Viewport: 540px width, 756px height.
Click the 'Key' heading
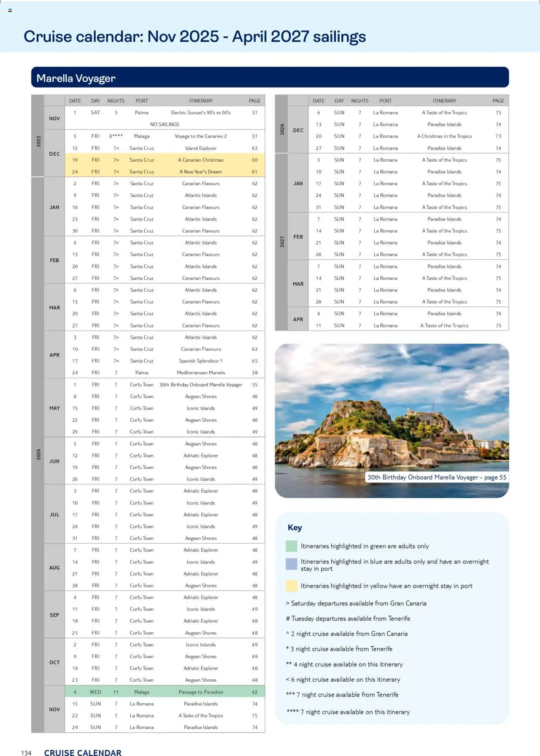pyautogui.click(x=295, y=528)
